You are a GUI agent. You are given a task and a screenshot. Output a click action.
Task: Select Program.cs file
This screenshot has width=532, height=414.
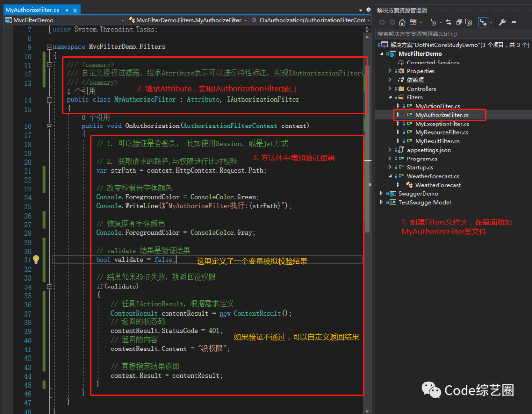click(422, 159)
